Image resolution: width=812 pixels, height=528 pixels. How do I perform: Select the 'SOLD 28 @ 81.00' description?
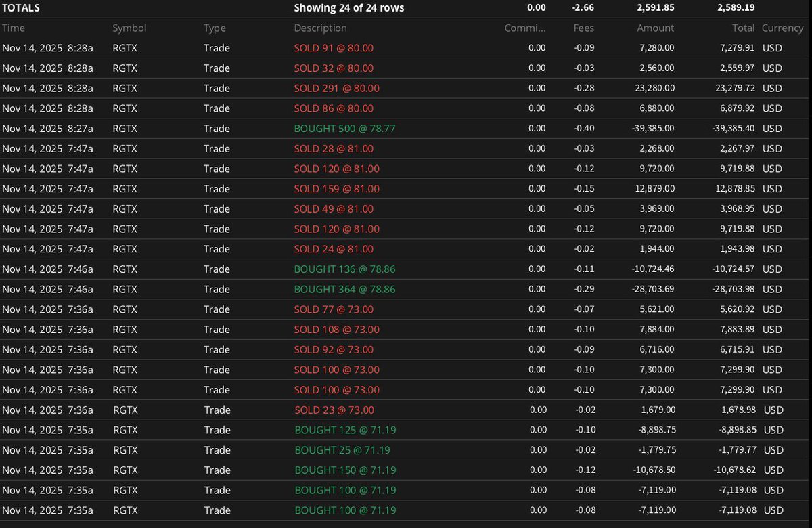pos(334,148)
